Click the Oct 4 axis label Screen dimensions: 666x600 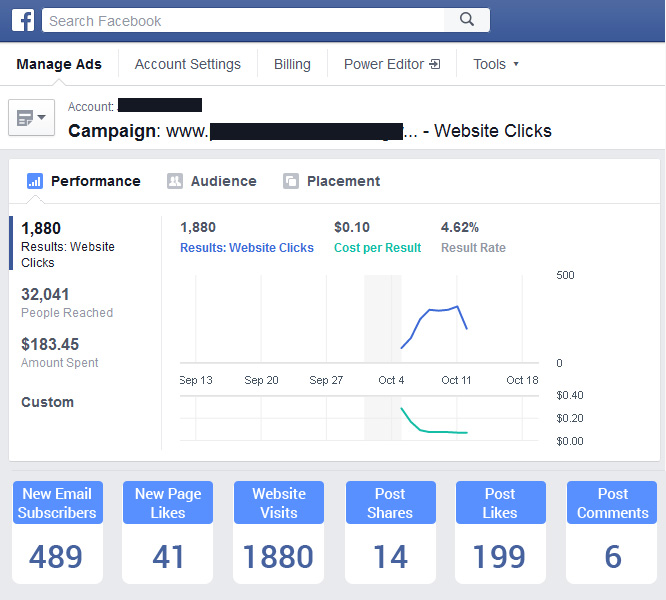pyautogui.click(x=391, y=380)
